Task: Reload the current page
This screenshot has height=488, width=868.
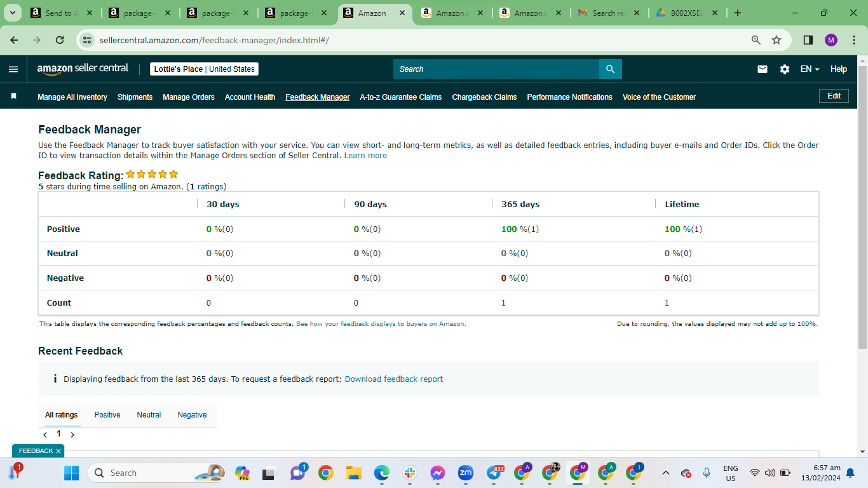Action: [x=60, y=40]
